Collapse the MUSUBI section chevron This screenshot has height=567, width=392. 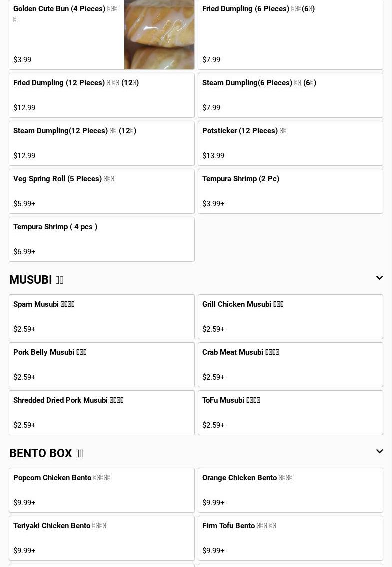pos(379,278)
